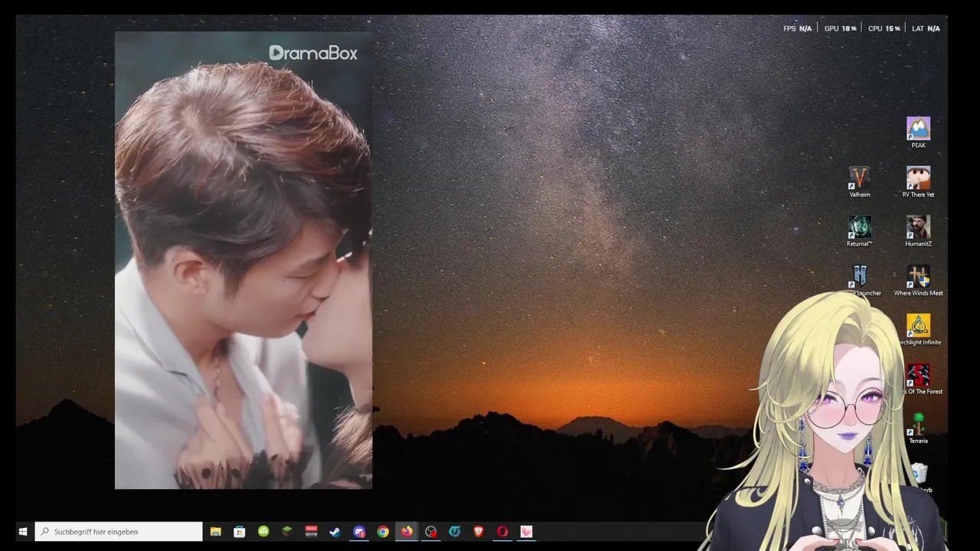Click the red Voicemeeter taskbar icon
980x551 pixels.
point(311,531)
